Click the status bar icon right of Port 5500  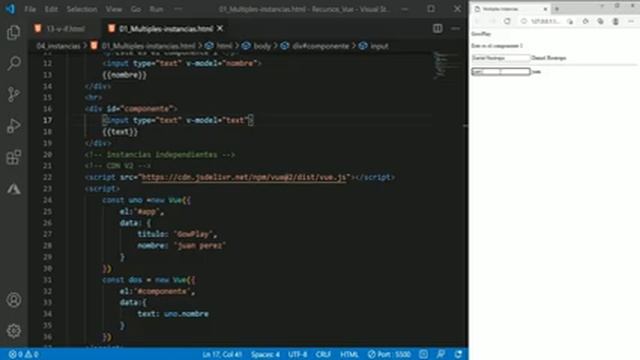(423, 354)
